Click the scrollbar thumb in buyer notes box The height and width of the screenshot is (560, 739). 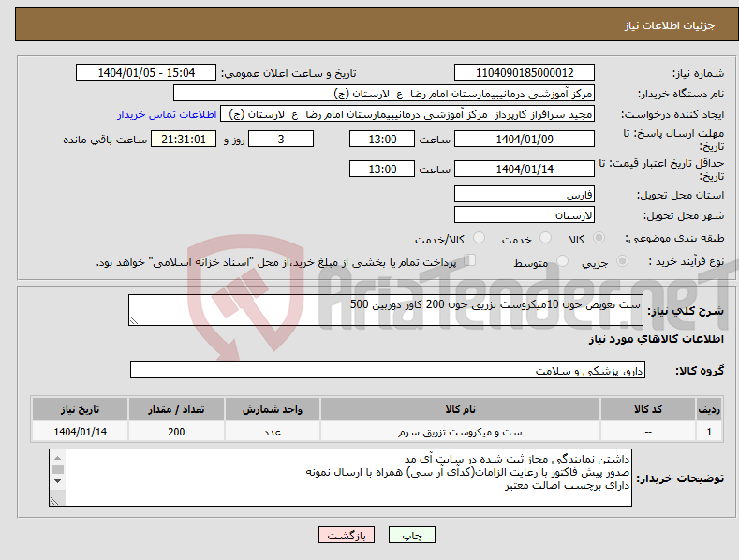(x=57, y=469)
